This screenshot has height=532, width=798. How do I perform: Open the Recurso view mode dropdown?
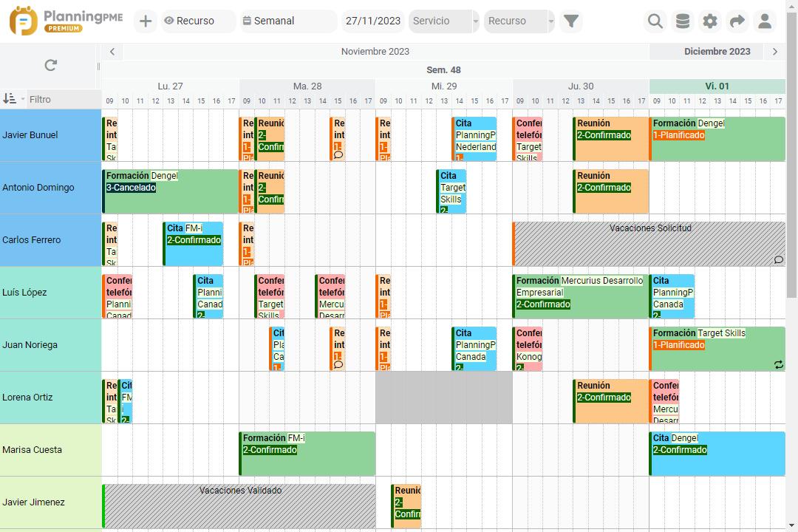click(195, 21)
